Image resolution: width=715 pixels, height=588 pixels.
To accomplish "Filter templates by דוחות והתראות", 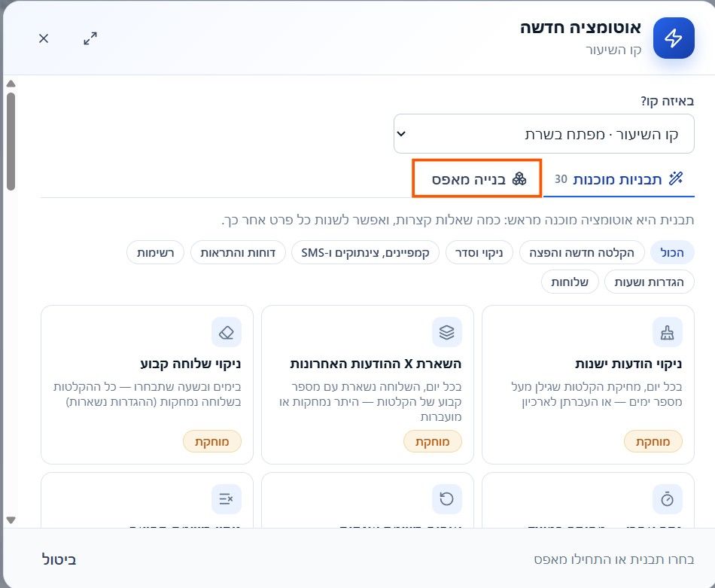I will (238, 252).
